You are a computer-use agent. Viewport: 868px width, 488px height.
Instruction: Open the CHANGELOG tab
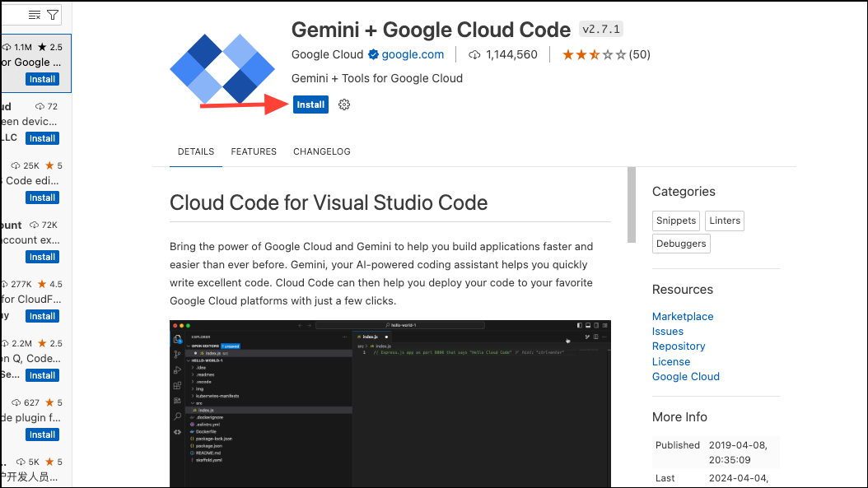click(x=321, y=151)
